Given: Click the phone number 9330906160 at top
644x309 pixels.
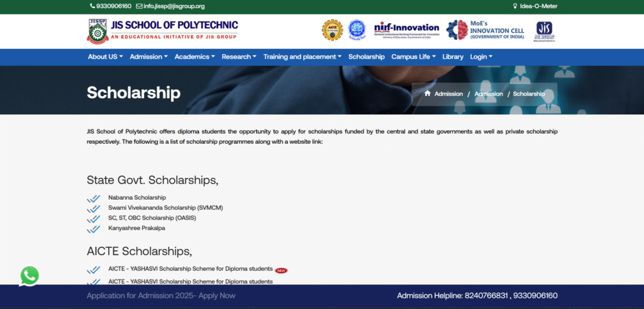Looking at the screenshot, I should (x=110, y=6).
